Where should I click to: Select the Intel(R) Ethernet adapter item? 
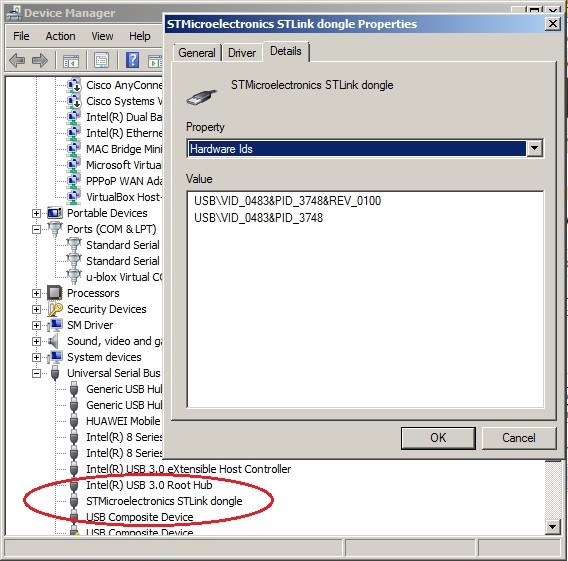[124, 133]
